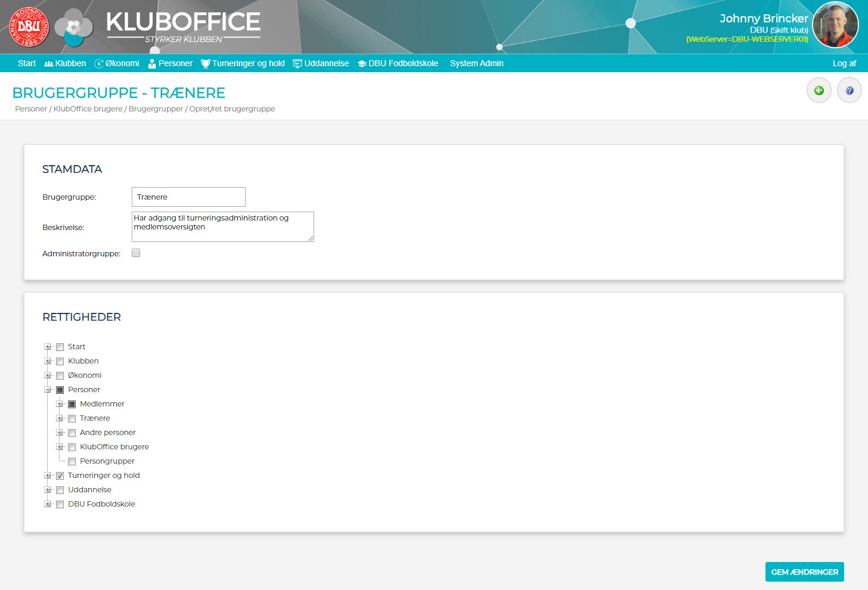Click the Klubben people icon in navbar
This screenshot has height=590, width=868.
pyautogui.click(x=49, y=63)
